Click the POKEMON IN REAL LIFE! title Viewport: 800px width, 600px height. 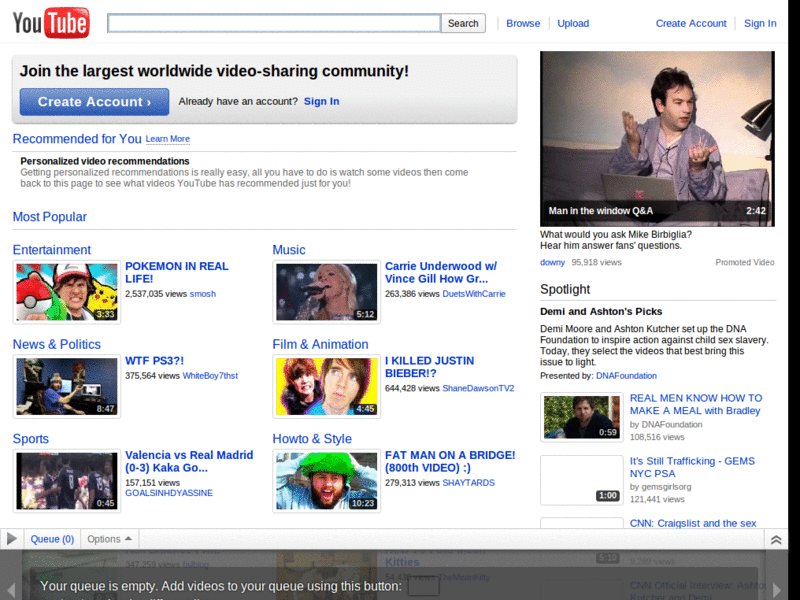click(x=177, y=272)
